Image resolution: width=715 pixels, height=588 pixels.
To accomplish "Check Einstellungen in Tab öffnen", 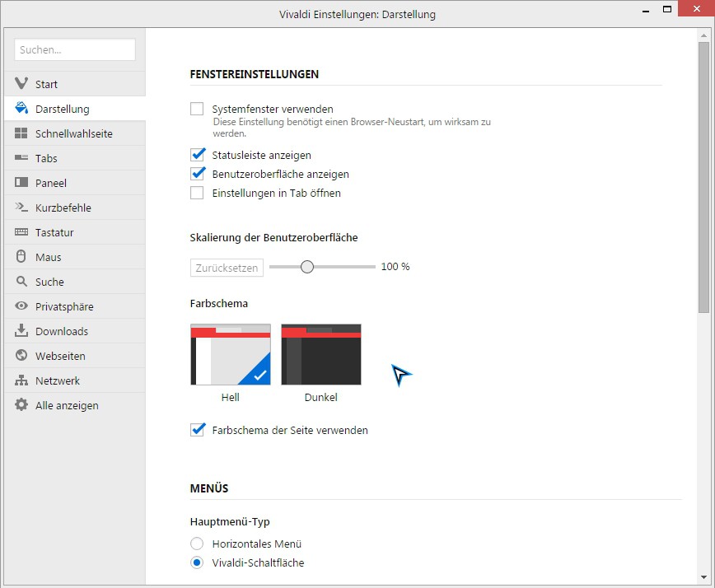I will pyautogui.click(x=197, y=194).
